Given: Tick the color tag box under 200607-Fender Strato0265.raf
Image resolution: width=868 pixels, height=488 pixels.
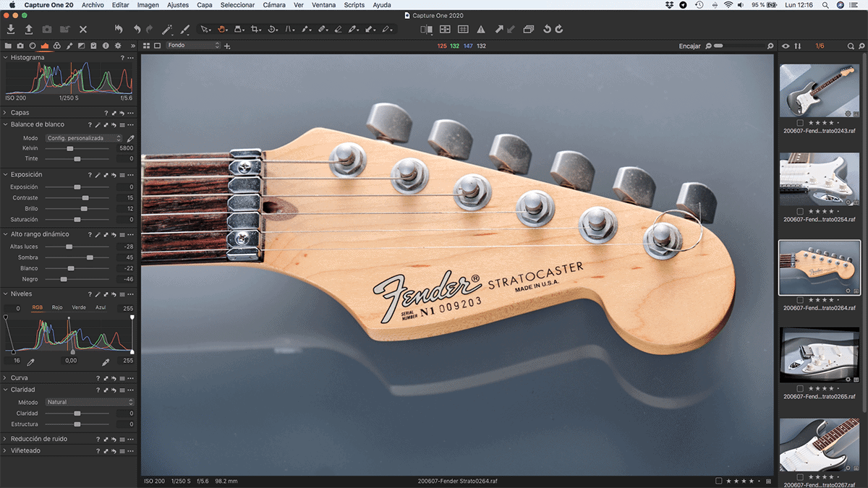Looking at the screenshot, I should (x=800, y=388).
